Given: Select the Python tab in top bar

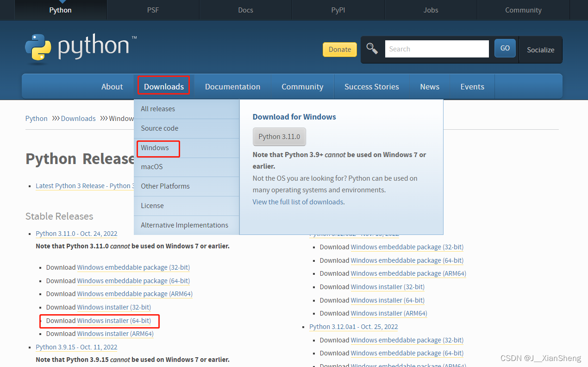Looking at the screenshot, I should [61, 10].
